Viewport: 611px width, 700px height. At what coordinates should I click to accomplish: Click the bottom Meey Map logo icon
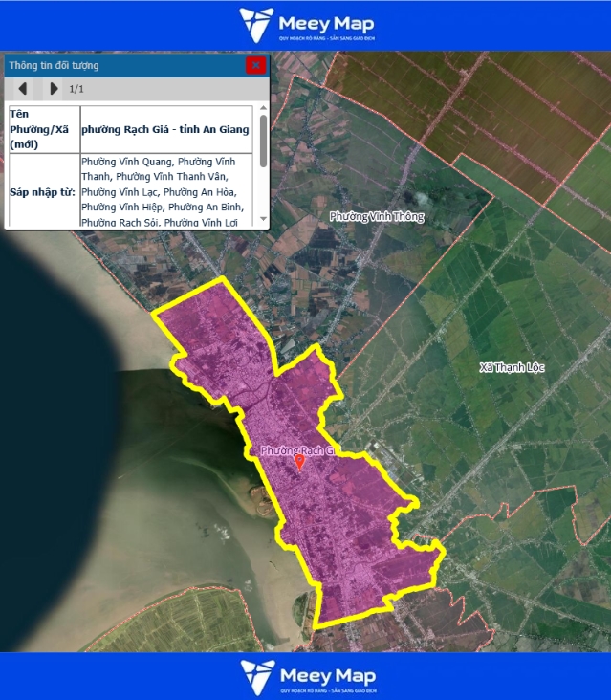point(256,675)
